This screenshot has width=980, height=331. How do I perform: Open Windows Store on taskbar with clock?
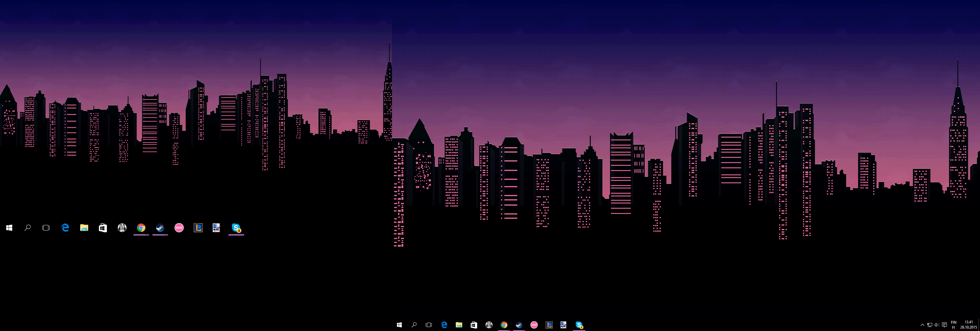pyautogui.click(x=474, y=325)
